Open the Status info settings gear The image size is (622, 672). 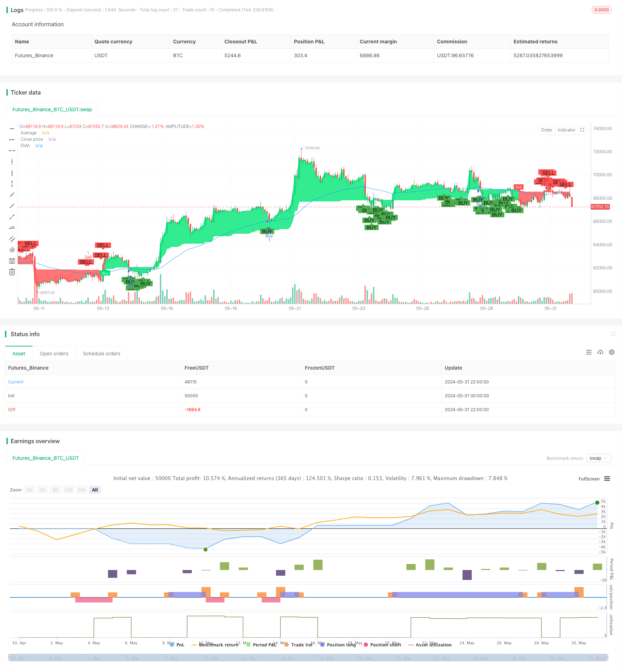pyautogui.click(x=612, y=352)
